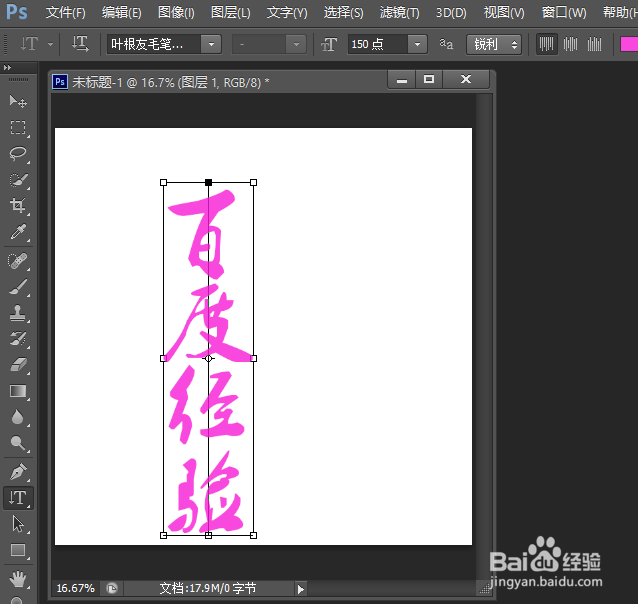The width and height of the screenshot is (638, 604).
Task: Click the Photoshop Ps logo icon
Action: (17, 12)
